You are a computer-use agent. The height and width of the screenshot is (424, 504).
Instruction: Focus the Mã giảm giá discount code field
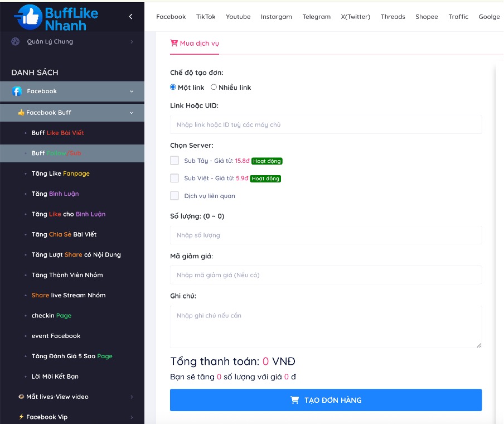click(326, 275)
